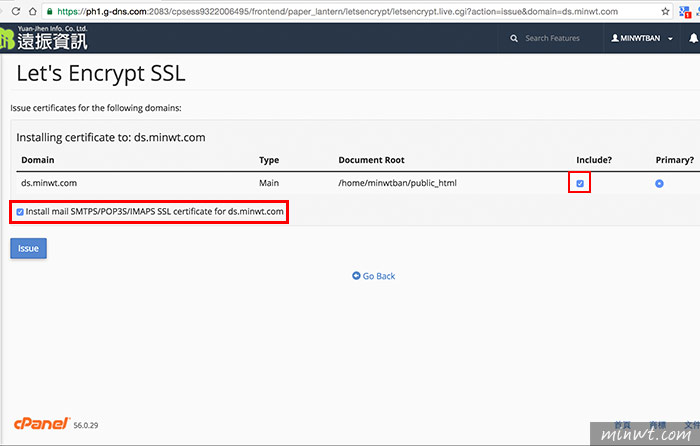Click the Issue button
The height and width of the screenshot is (446, 700).
pyautogui.click(x=28, y=248)
